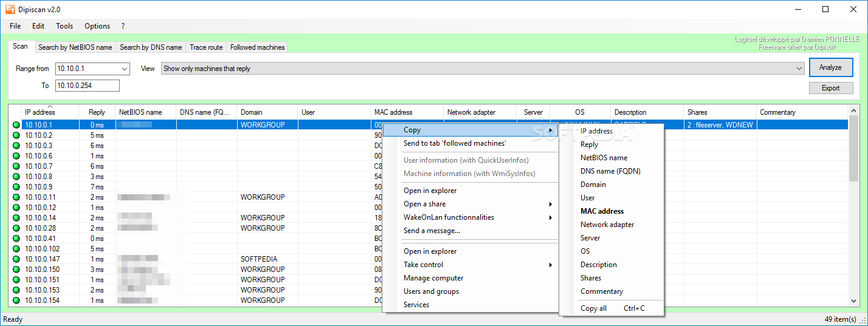The width and height of the screenshot is (868, 326).
Task: Copy the Shares value via submenu
Action: pyautogui.click(x=611, y=278)
